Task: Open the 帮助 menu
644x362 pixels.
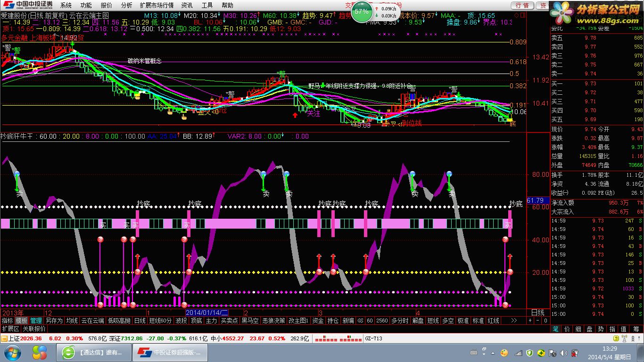Action: point(227,5)
